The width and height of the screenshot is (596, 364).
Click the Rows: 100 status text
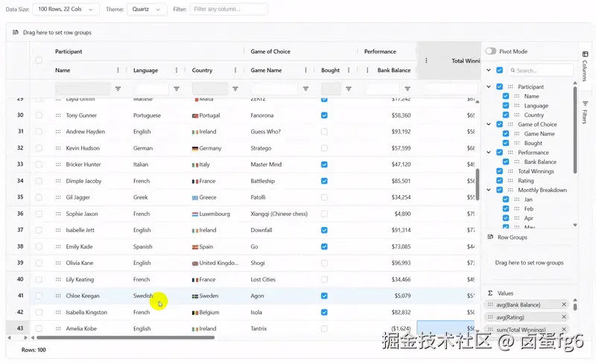pos(34,350)
